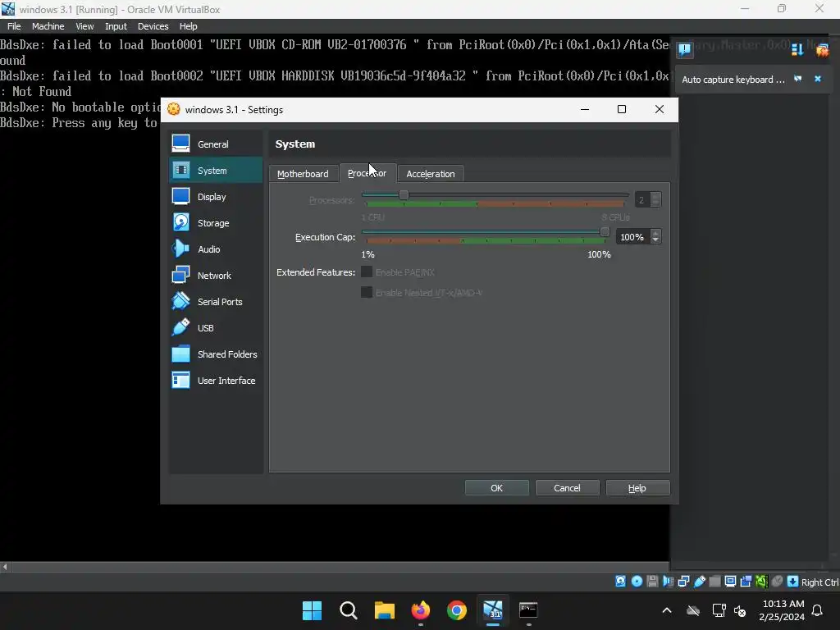Click floppy disk status bar icon
Viewport: 840px width, 630px height.
(x=652, y=582)
